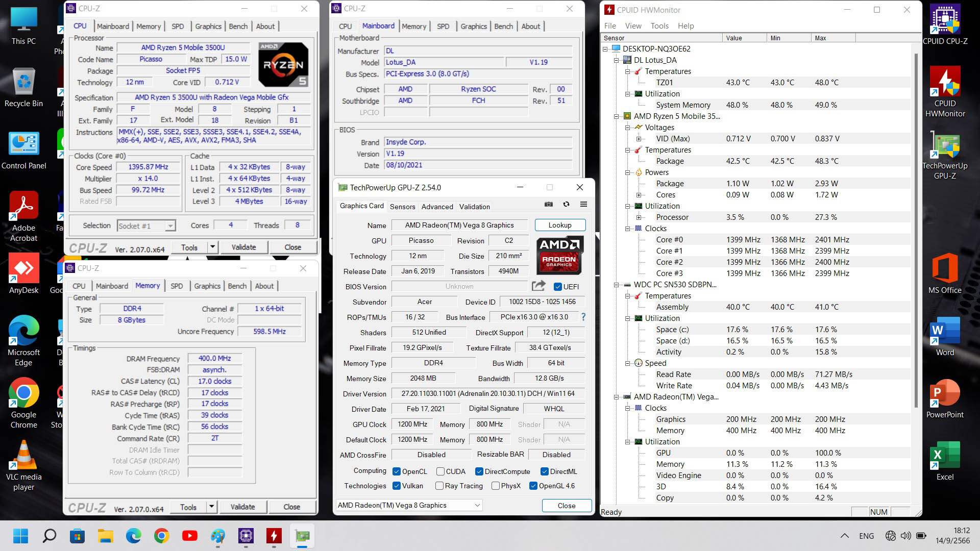Viewport: 980px width, 551px height.
Task: Open Socket #1 selection dropdown in CPU-Z
Action: (146, 226)
